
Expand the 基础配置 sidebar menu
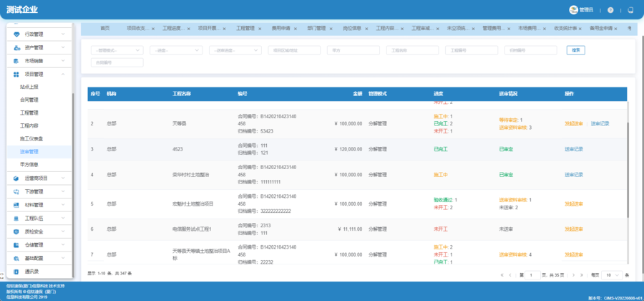[63, 258]
